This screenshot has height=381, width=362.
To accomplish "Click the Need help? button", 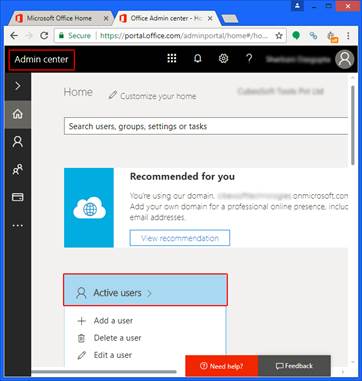I will [x=222, y=366].
